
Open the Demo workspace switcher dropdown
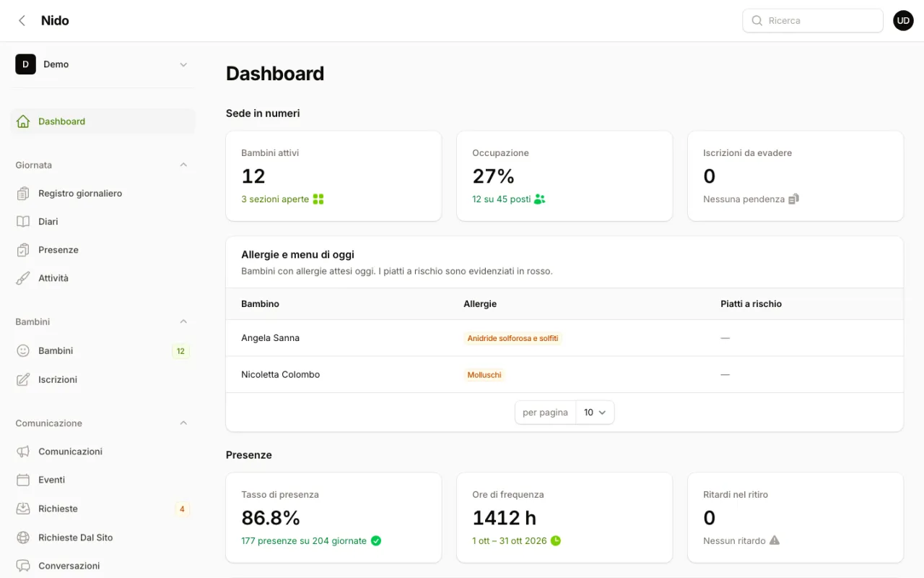point(103,64)
